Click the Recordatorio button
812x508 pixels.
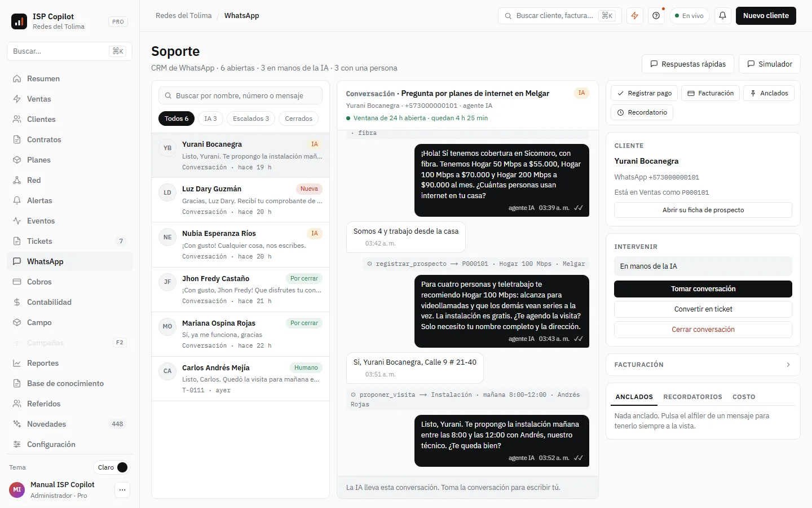pos(642,112)
